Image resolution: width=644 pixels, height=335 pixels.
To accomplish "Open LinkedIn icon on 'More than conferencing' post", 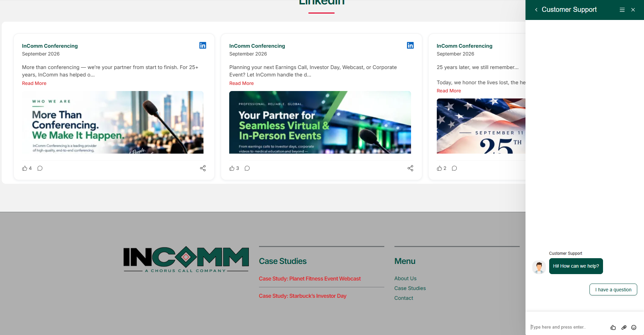I will pos(203,45).
